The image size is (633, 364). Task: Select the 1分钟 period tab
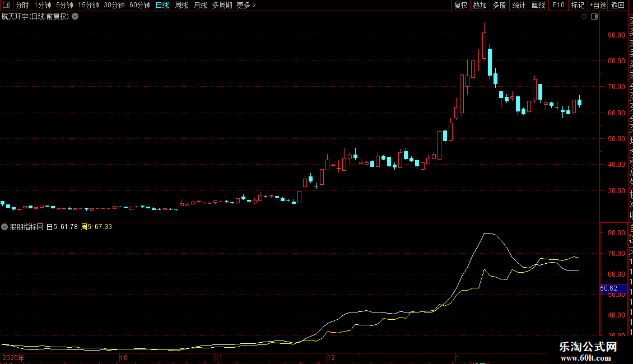click(43, 5)
